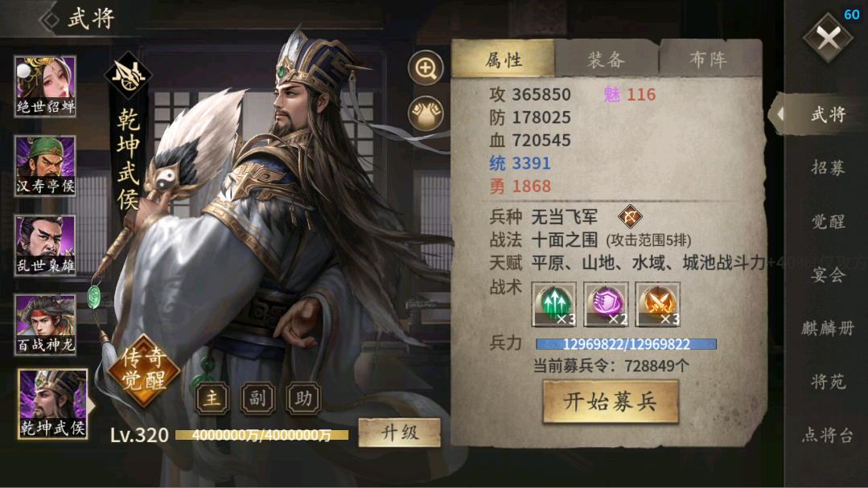
Task: Click the faction emblem above 乾坤武侯
Action: tap(128, 76)
